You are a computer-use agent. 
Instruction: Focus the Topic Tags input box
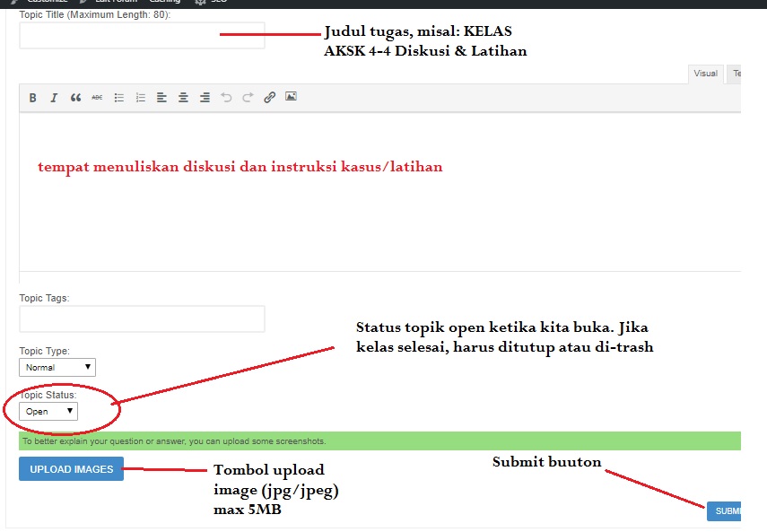click(x=142, y=319)
